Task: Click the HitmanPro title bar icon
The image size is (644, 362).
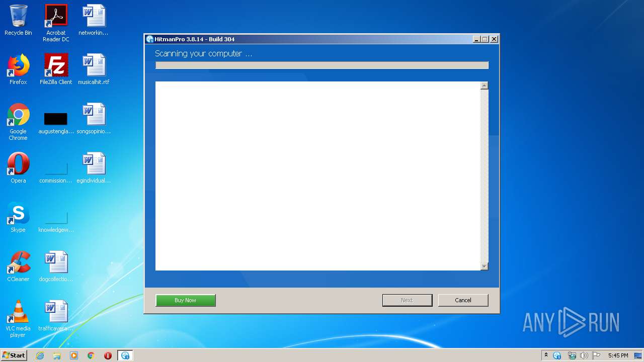Action: (149, 39)
